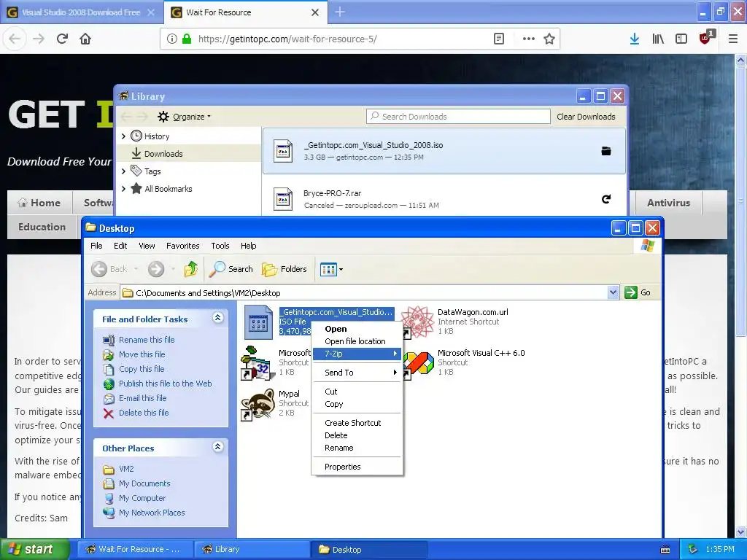Select the ISO file icon on Desktop
This screenshot has height=560, width=747.
258,322
